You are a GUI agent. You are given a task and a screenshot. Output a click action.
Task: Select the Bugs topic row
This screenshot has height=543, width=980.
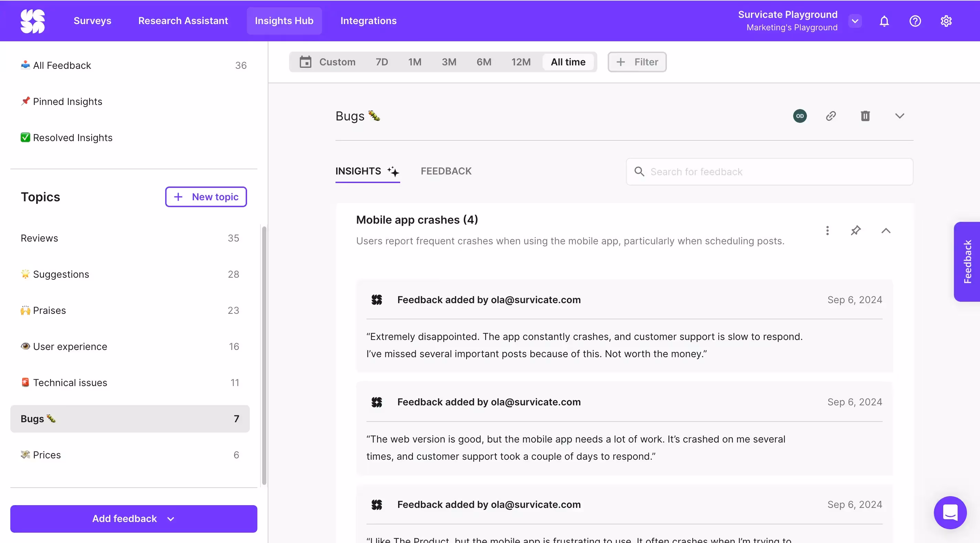[x=130, y=418]
